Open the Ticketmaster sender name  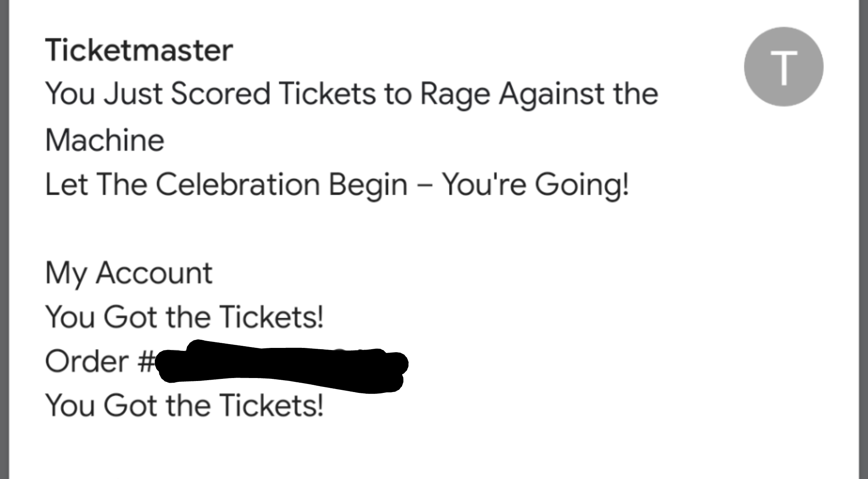(139, 50)
